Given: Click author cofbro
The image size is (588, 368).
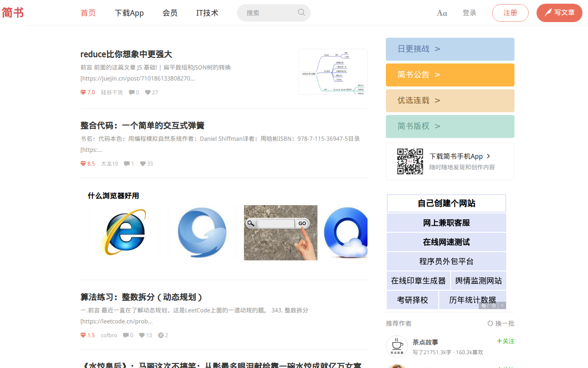Looking at the screenshot, I should coord(109,335).
